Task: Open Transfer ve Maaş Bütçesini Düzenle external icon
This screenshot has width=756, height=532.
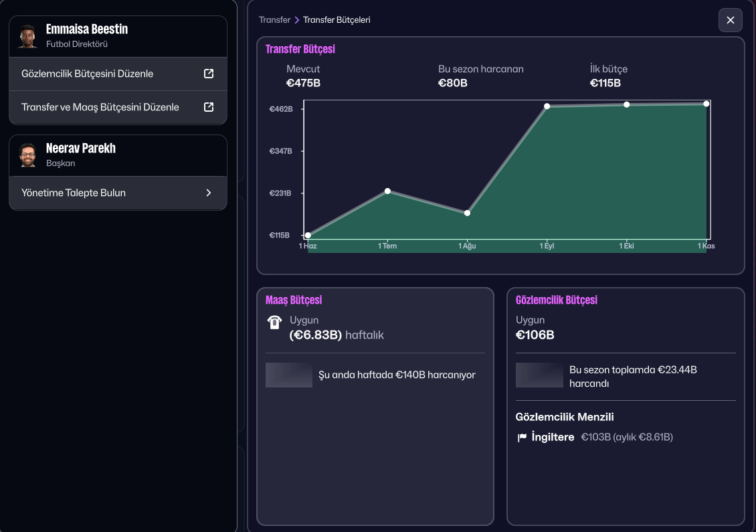Action: (209, 107)
